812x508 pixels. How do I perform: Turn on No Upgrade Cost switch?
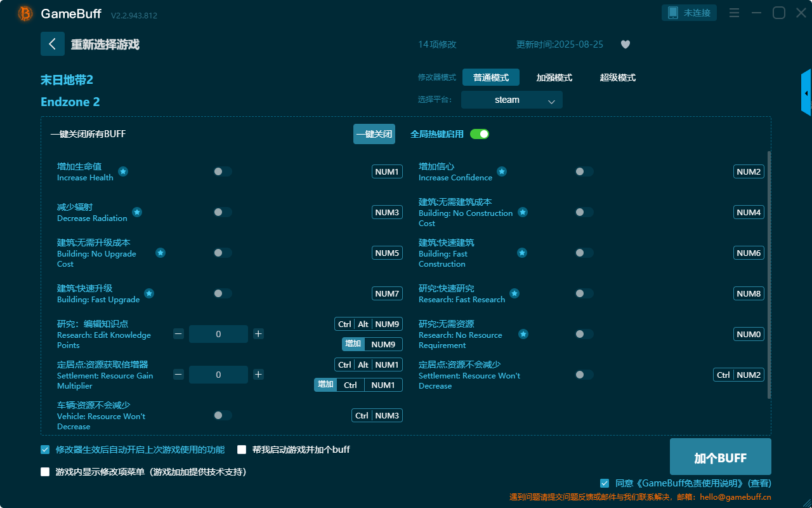(x=223, y=253)
